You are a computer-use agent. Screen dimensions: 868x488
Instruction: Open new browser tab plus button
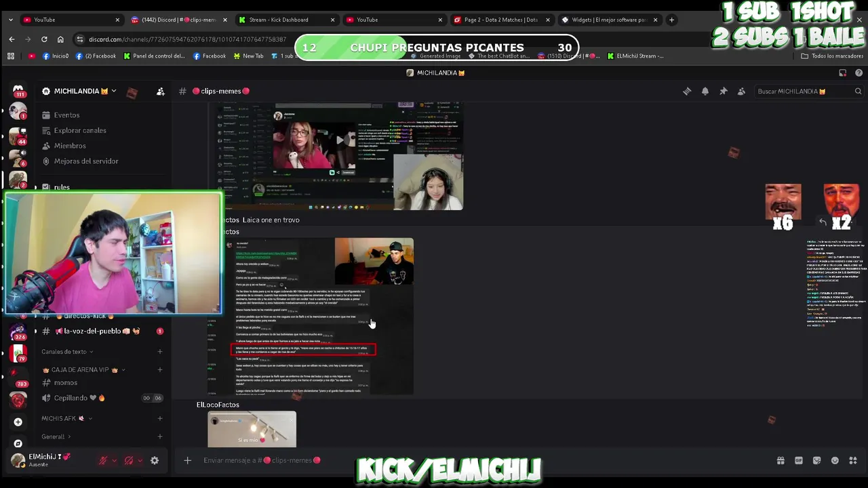(x=671, y=20)
